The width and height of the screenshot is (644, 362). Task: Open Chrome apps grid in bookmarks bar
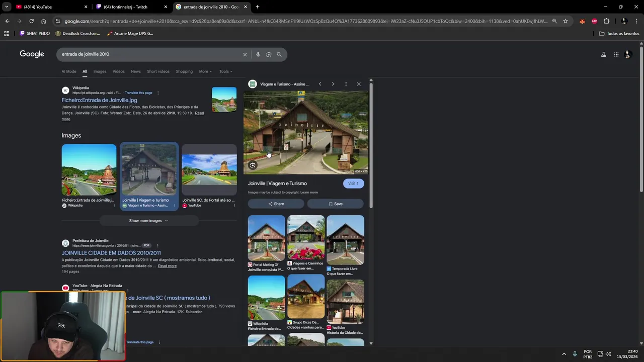[7, 33]
